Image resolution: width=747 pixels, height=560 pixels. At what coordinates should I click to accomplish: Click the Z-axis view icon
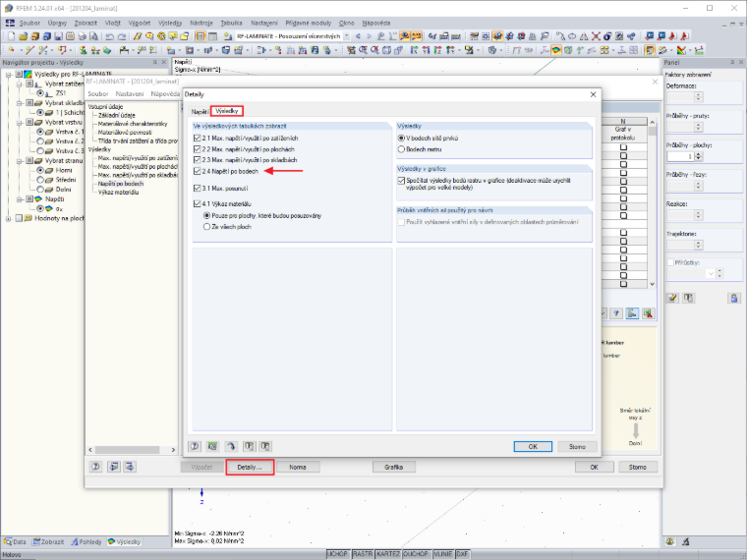[x=437, y=50]
